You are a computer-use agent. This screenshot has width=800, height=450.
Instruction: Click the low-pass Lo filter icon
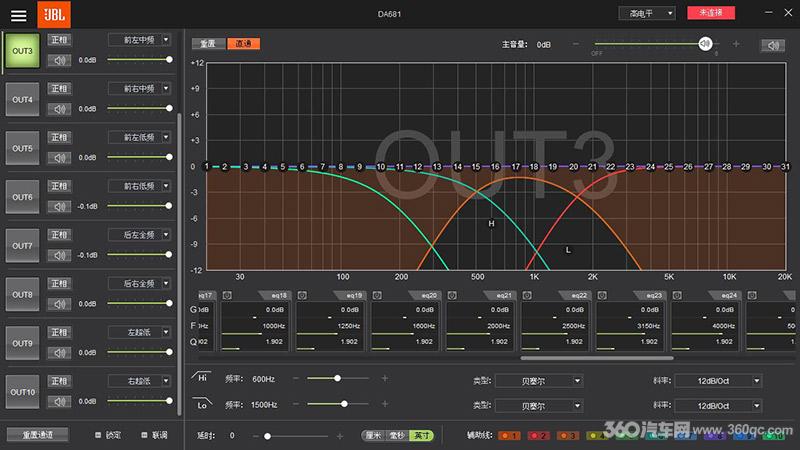pyautogui.click(x=202, y=404)
